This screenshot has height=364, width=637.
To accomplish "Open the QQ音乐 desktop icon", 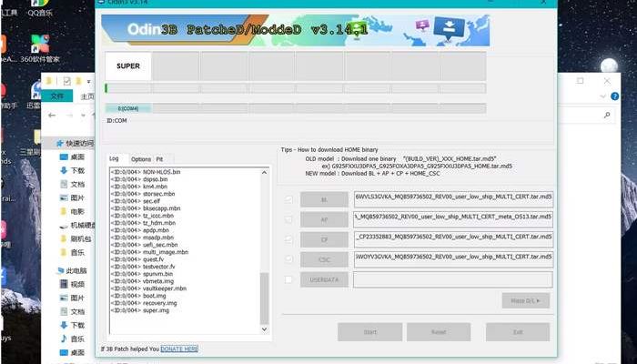I will tap(40, 7).
